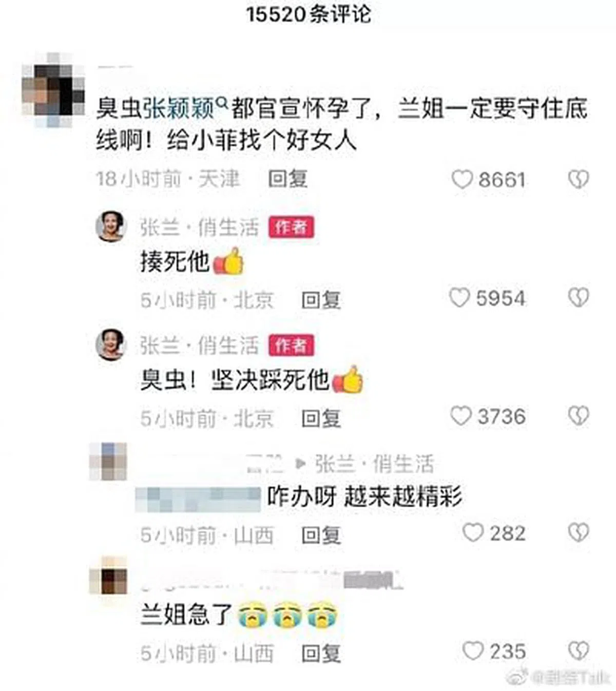The width and height of the screenshot is (616, 691).
Task: Reply to the 坚决踩死他 comment
Action: pos(321,418)
